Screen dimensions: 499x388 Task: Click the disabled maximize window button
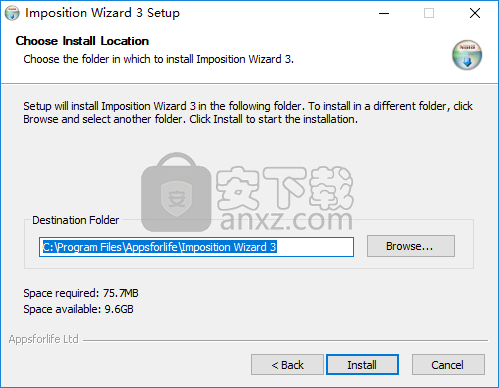point(429,13)
